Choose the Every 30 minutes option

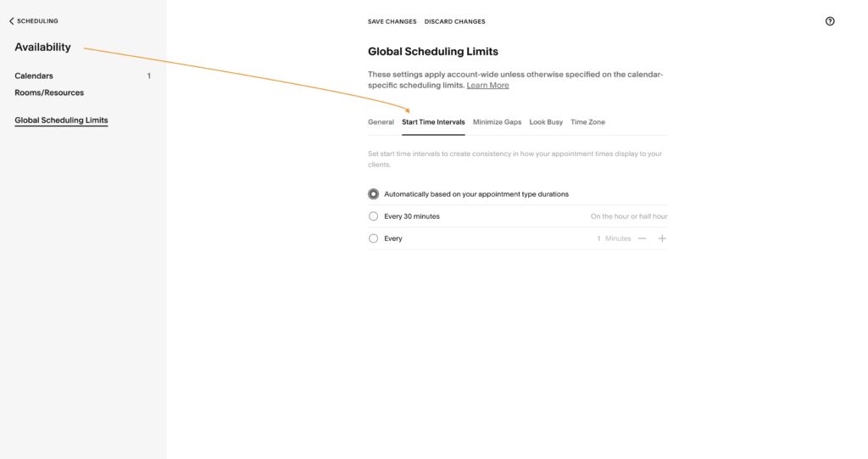[374, 216]
